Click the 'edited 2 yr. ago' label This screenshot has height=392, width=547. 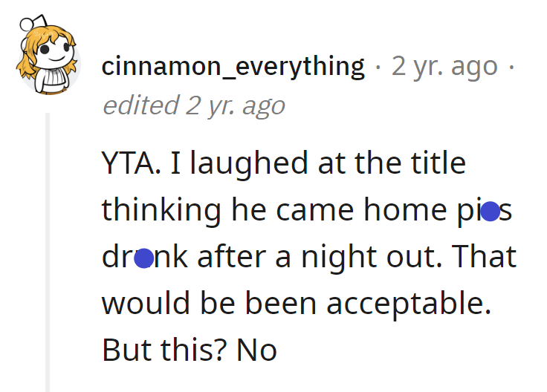coord(194,105)
